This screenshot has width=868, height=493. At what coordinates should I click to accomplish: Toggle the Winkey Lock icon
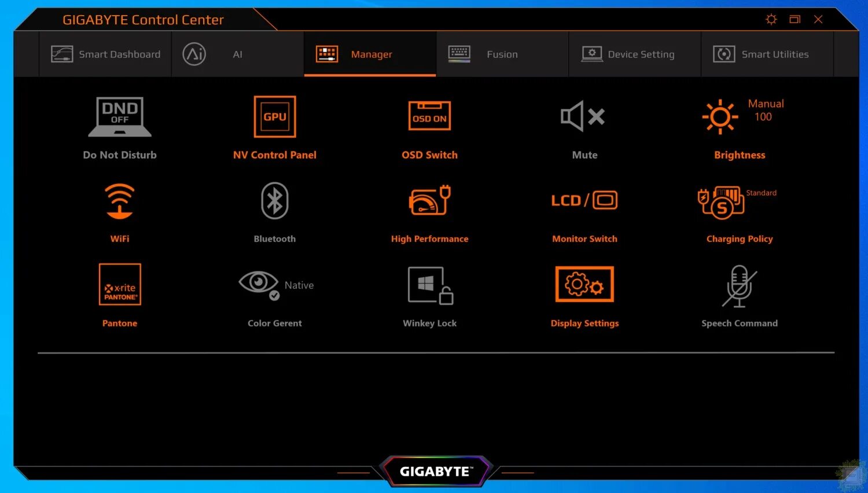[430, 285]
